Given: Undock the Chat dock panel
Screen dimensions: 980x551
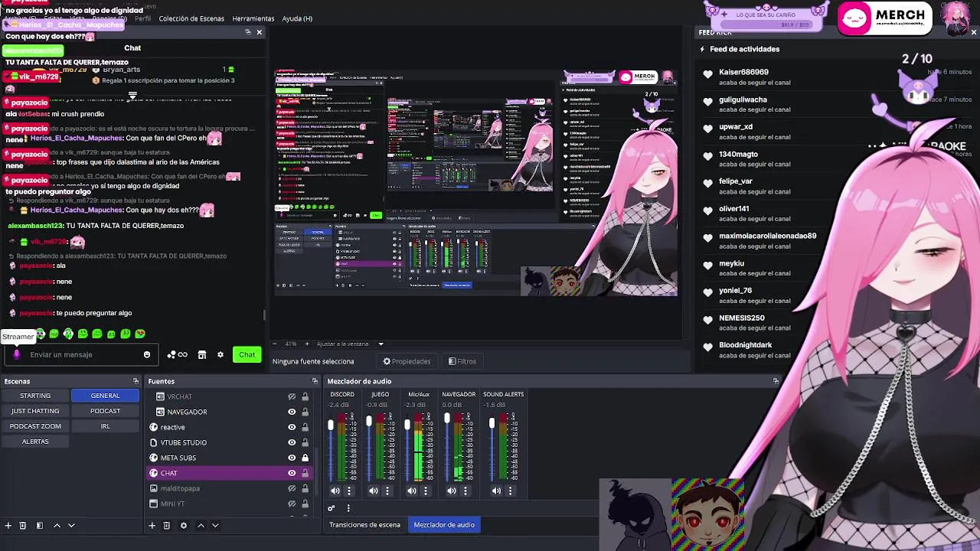Looking at the screenshot, I should (x=248, y=32).
